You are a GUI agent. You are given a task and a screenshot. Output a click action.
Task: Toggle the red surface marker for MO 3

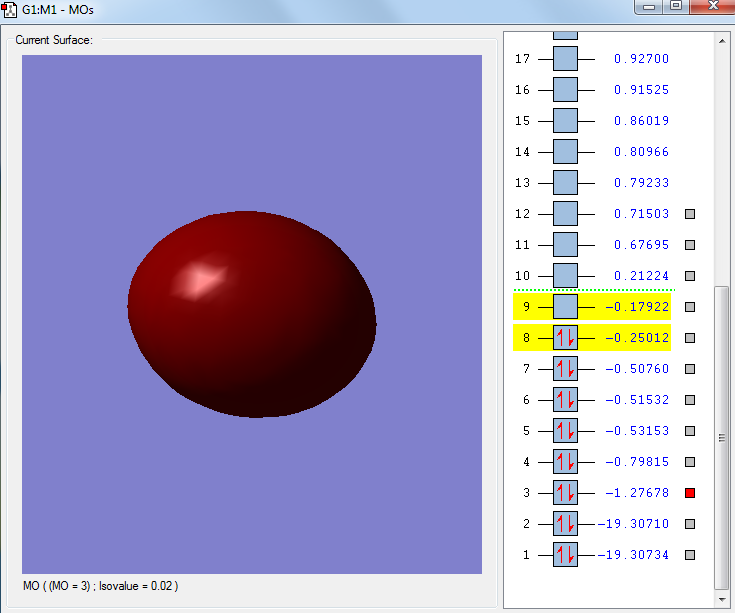pos(690,493)
